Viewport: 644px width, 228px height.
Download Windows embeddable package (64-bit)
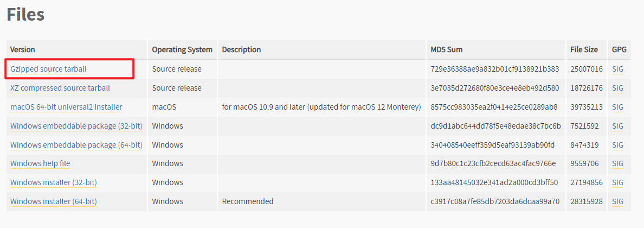click(76, 145)
